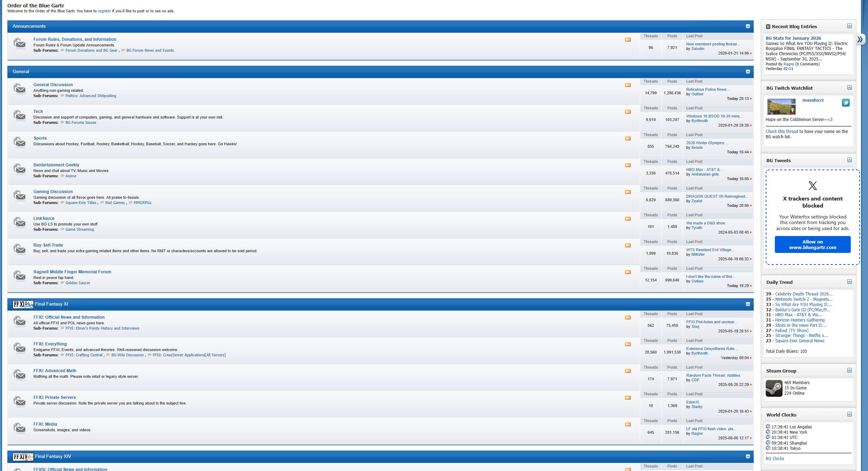Viewport: 868px width, 471px height.
Task: Collapse the World Clocks sidebar block
Action: tap(849, 414)
